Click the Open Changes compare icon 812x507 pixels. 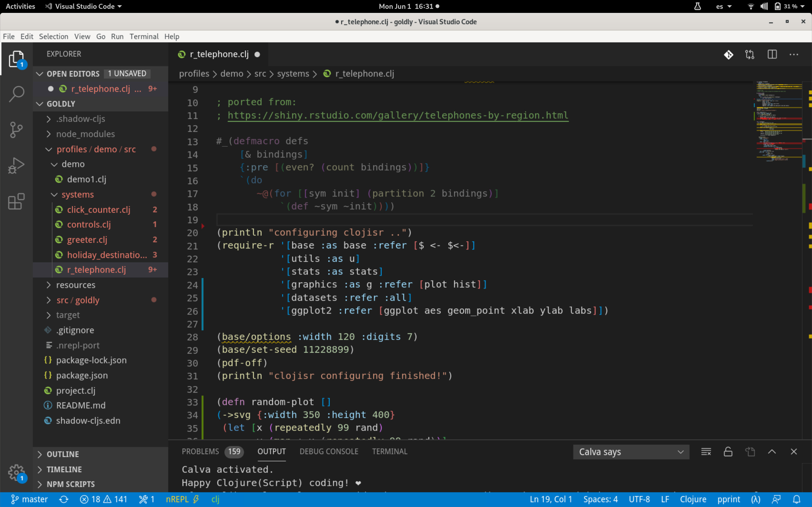[x=750, y=54]
